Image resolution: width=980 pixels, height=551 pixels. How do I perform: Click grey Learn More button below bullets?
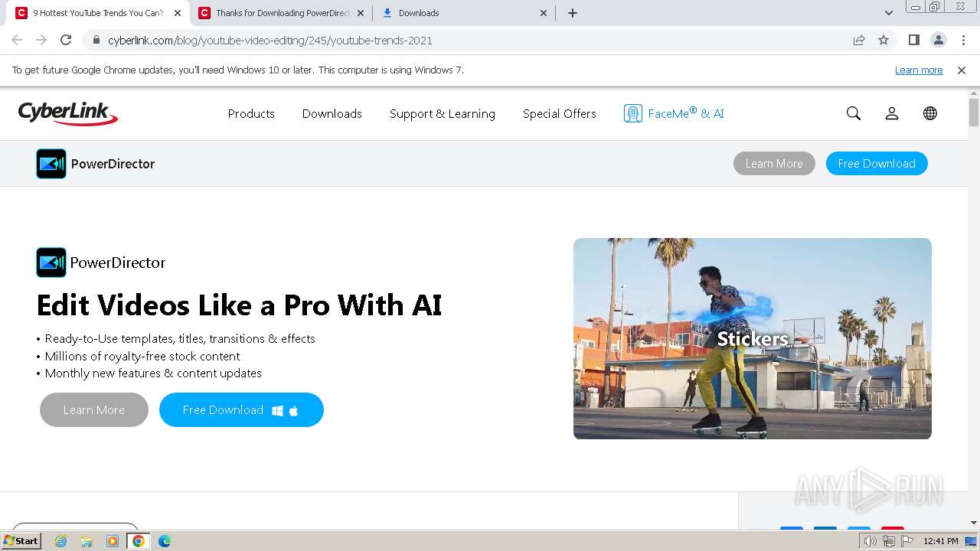(x=94, y=410)
